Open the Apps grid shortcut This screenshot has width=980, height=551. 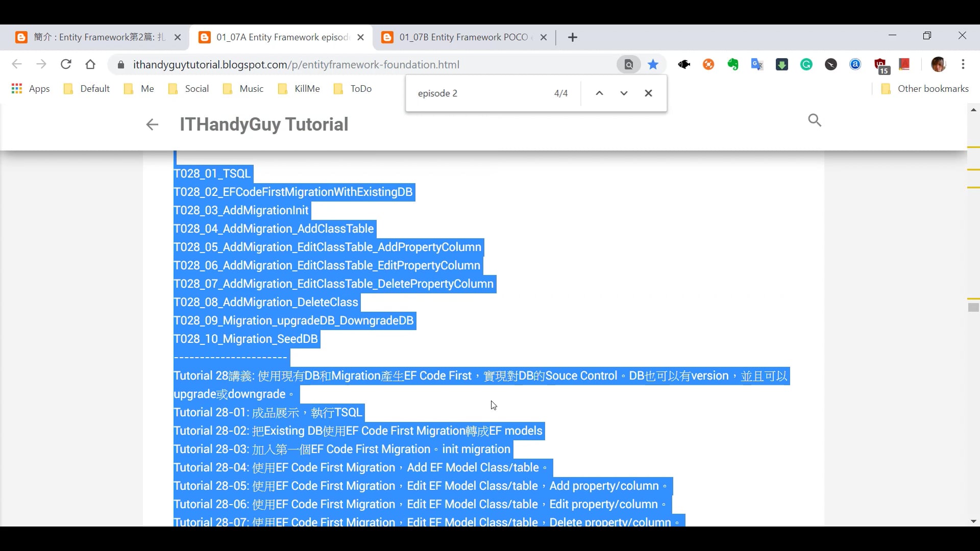click(31, 89)
